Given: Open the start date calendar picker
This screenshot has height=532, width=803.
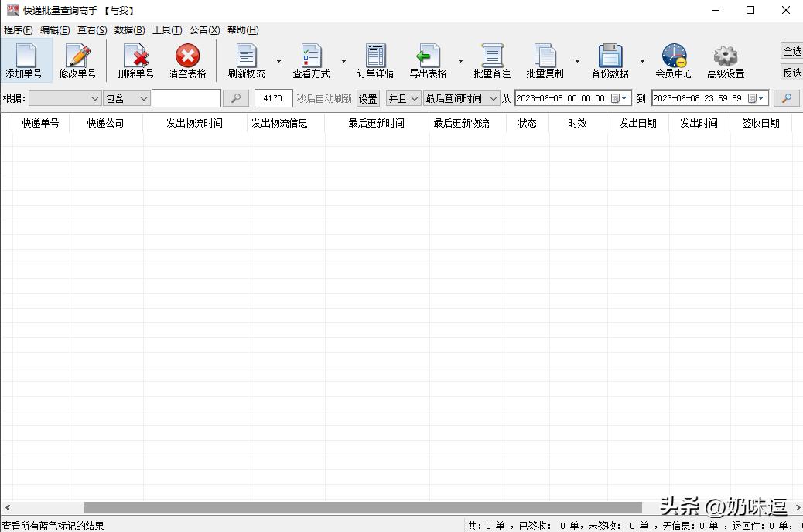Looking at the screenshot, I should point(620,98).
